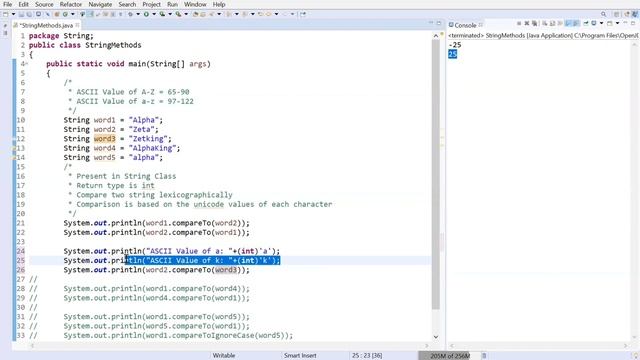Click editor horizontal scrollbar right arrow

coord(427,346)
